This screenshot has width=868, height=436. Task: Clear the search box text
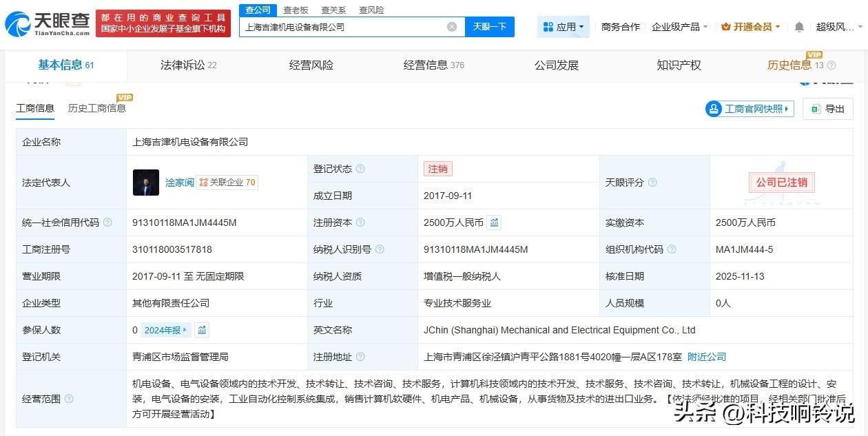(452, 27)
